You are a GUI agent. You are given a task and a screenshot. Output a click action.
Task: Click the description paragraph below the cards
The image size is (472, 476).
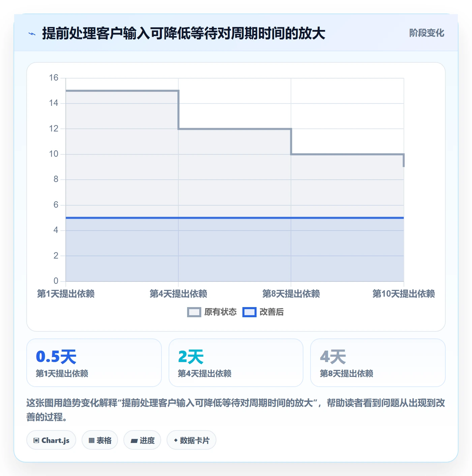pos(236,410)
